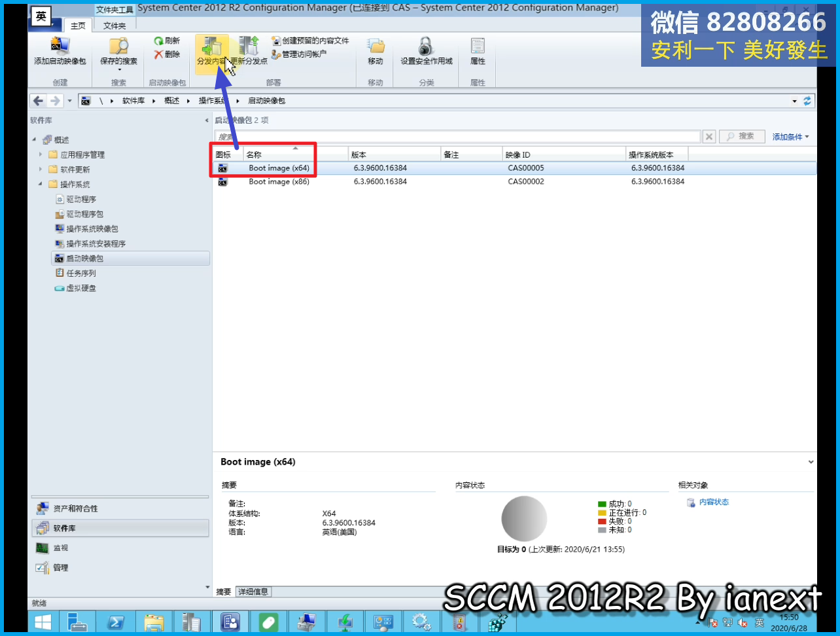Switch to the Home (主页) ribbon tab
This screenshot has width=840, height=636.
pos(78,26)
